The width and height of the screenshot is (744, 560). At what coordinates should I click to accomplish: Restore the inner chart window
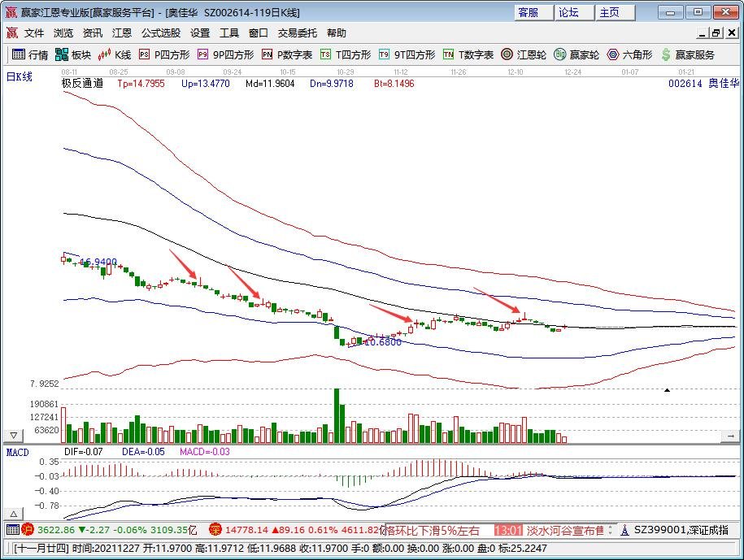coord(716,33)
